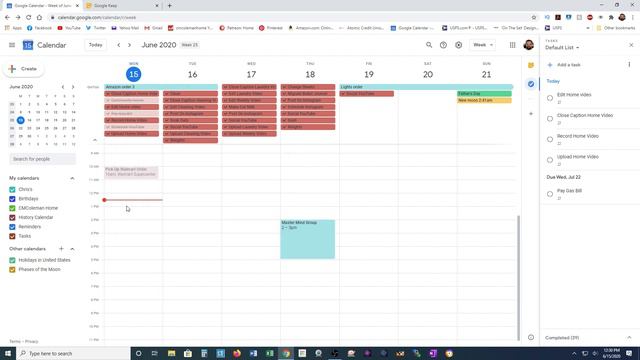The image size is (640, 360).
Task: Toggle Holidays in United States checkbox
Action: coord(12,260)
